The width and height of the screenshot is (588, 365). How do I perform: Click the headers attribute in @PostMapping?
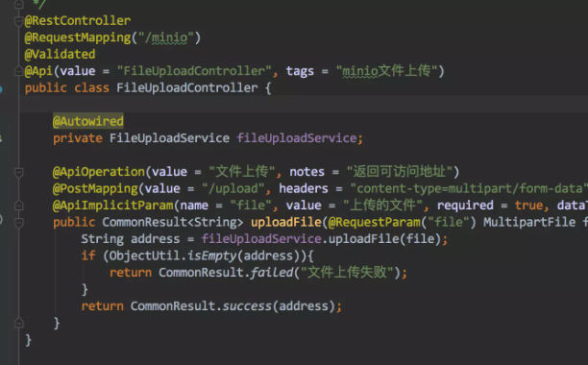pyautogui.click(x=304, y=188)
